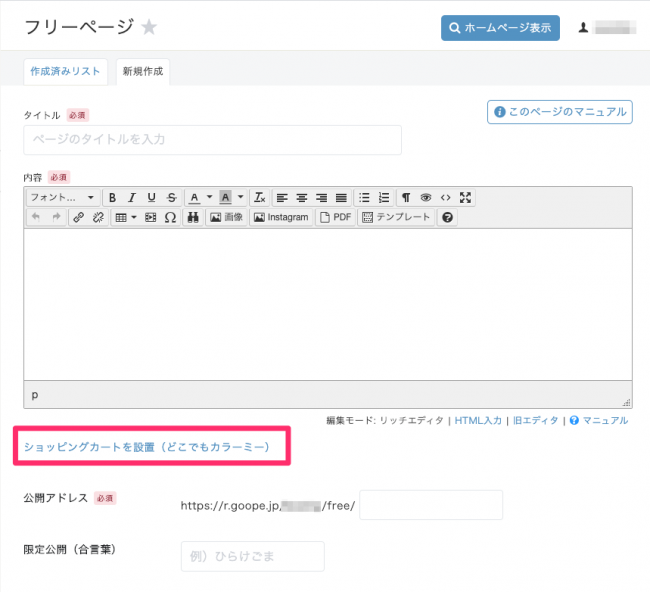Click the preview eye icon
This screenshot has height=592, width=650.
point(426,198)
